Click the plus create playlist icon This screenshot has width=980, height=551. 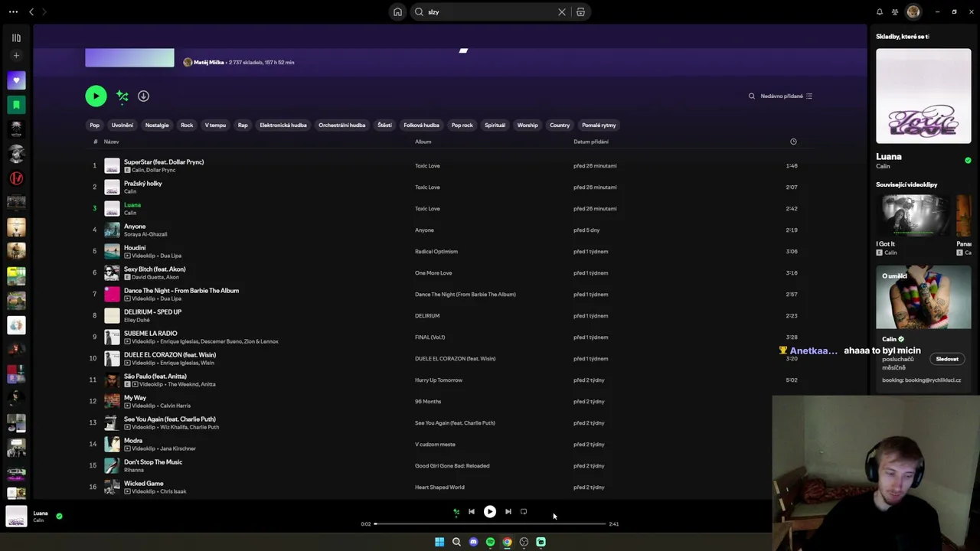(x=16, y=55)
